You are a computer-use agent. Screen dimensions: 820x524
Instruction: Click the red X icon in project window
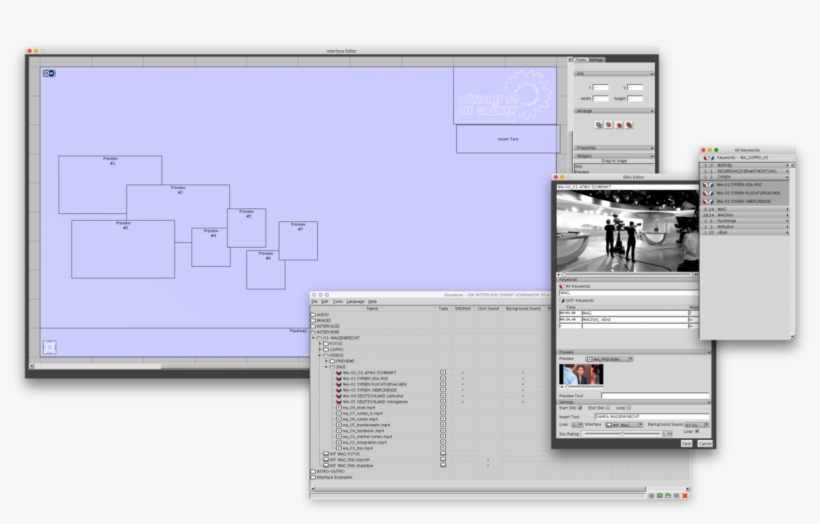[685, 496]
